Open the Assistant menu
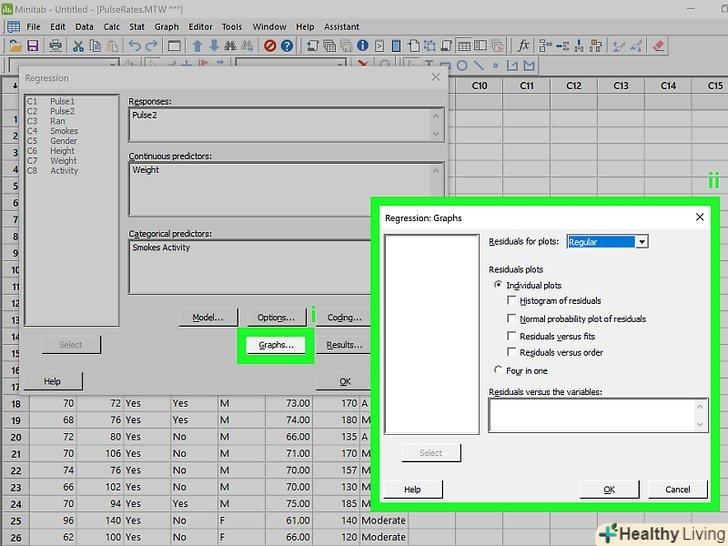This screenshot has width=728, height=546. (x=342, y=27)
